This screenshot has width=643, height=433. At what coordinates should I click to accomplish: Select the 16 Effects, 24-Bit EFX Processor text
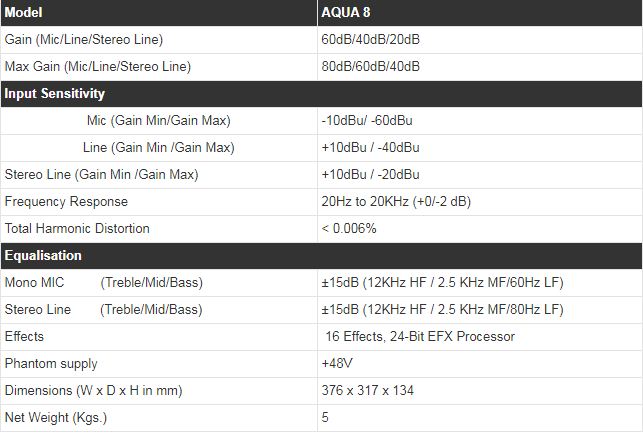coord(420,337)
